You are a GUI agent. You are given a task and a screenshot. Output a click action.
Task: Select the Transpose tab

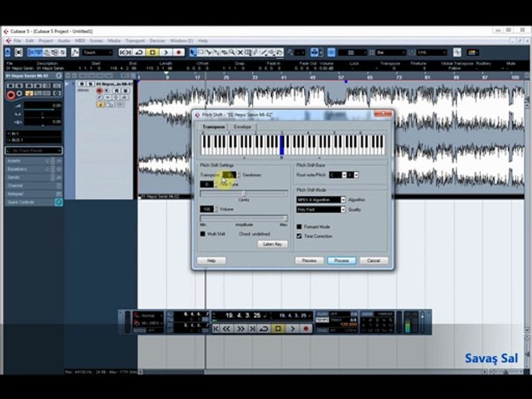pos(214,126)
